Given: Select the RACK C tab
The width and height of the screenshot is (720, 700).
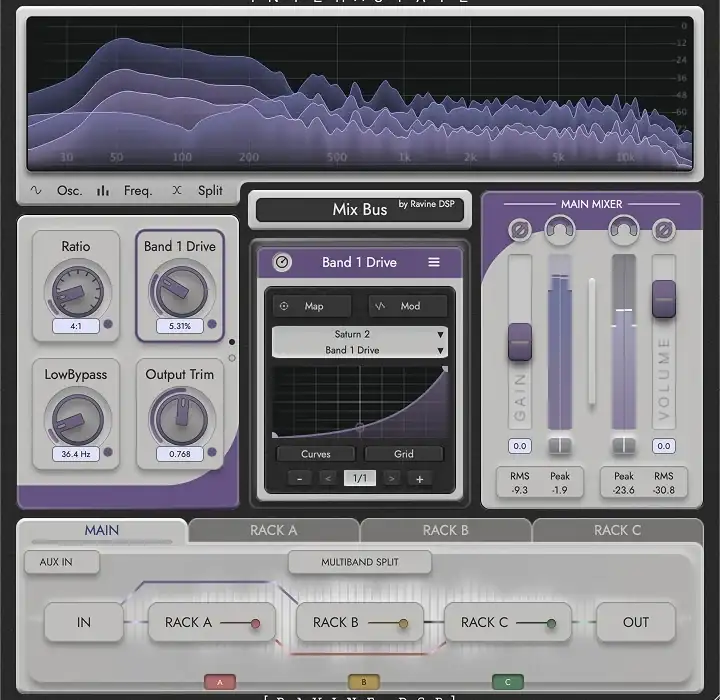Looking at the screenshot, I should coord(617,531).
